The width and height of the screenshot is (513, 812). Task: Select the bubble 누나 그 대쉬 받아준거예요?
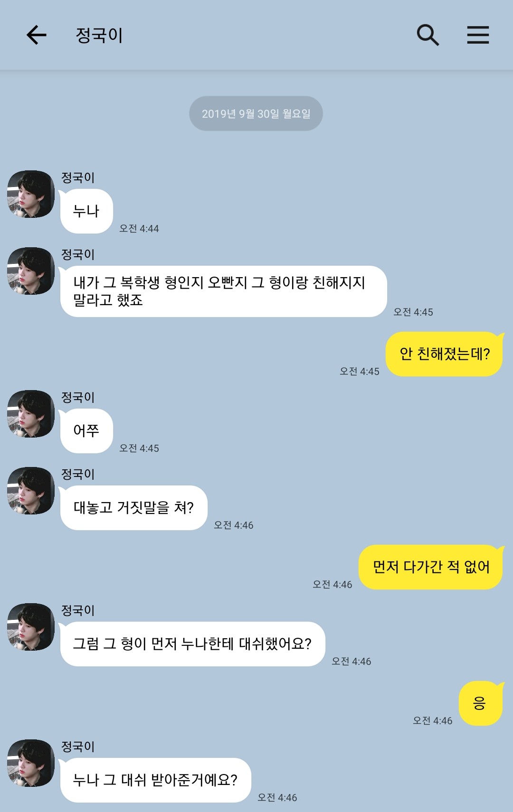coord(155,780)
